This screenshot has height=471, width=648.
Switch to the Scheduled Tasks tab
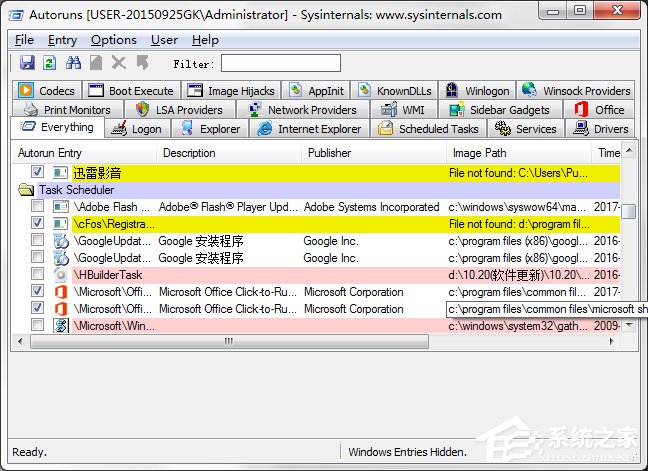point(430,129)
